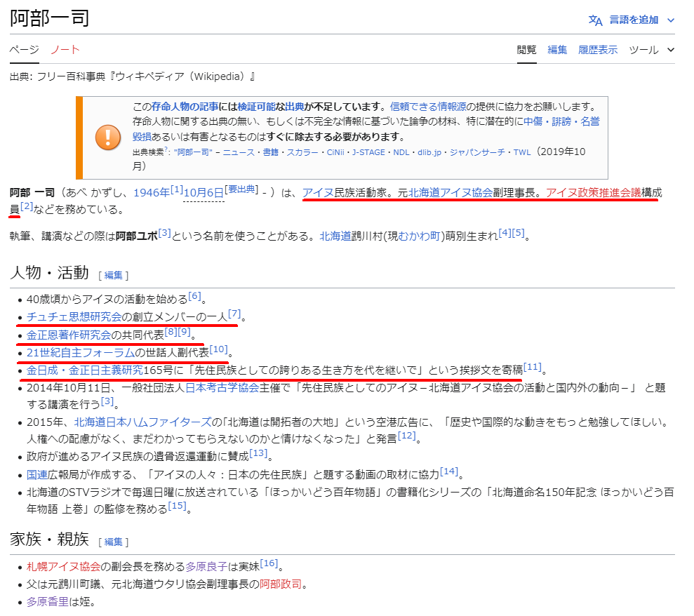Viewport: 694px width, 616px height.
Task: Open the 編集 tab at top
Action: [557, 50]
